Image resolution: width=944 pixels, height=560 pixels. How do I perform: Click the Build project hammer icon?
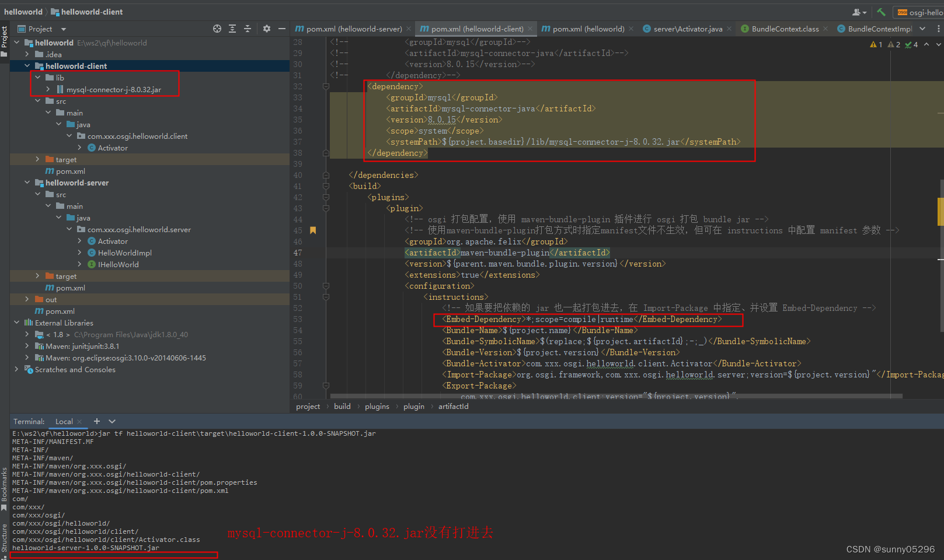point(882,12)
